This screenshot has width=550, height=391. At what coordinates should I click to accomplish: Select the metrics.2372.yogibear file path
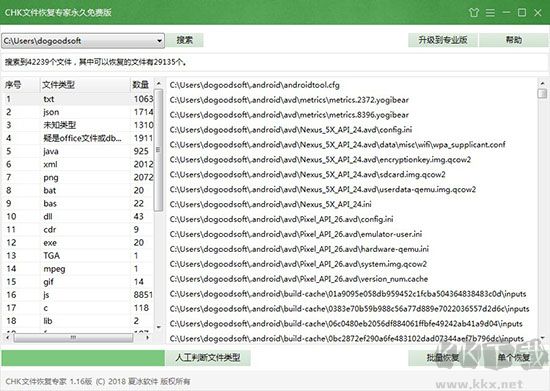[289, 100]
